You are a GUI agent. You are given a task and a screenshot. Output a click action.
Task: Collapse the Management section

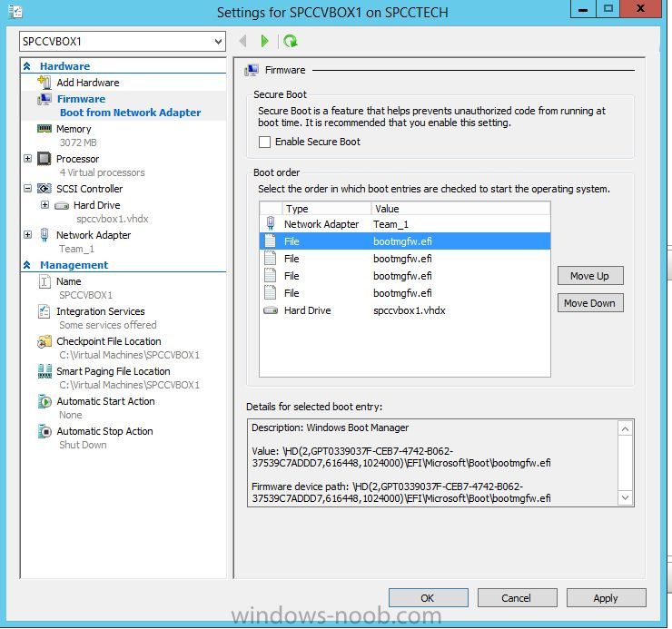tap(27, 265)
